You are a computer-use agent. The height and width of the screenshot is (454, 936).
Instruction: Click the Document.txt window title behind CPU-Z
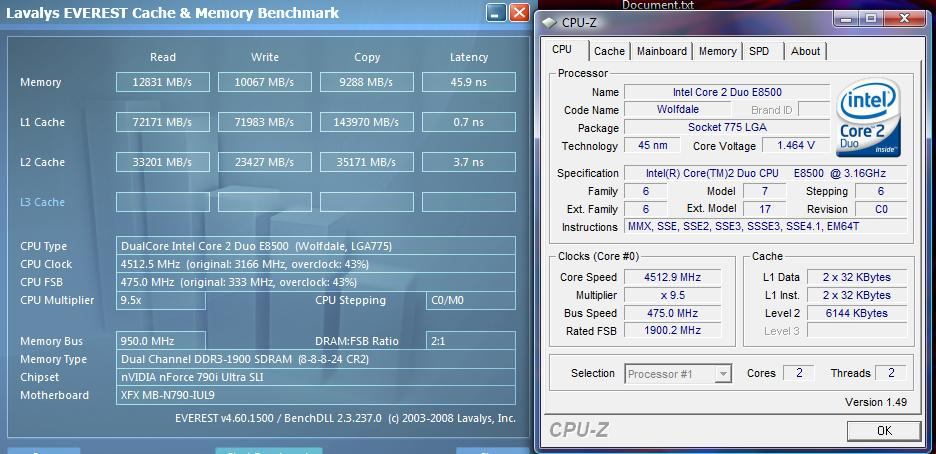[658, 5]
